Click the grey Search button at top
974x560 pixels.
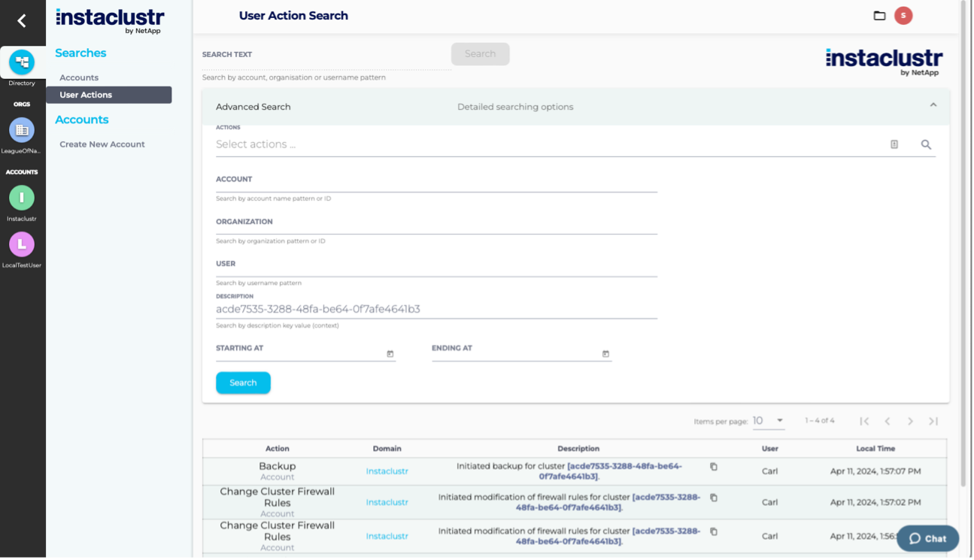click(x=481, y=54)
